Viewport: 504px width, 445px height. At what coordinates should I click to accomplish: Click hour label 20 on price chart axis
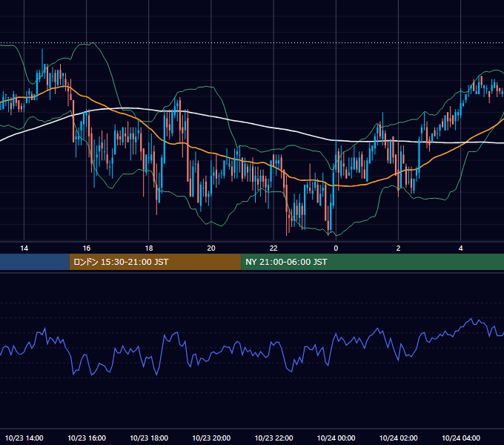tap(211, 248)
